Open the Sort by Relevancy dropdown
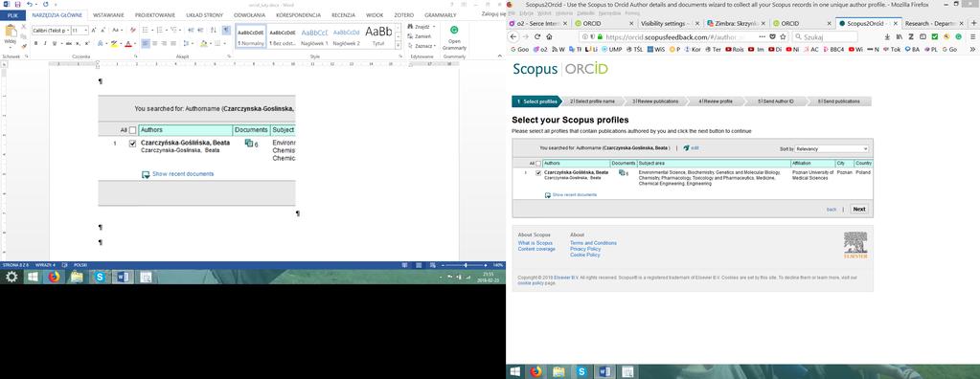This screenshot has width=980, height=379. 832,149
